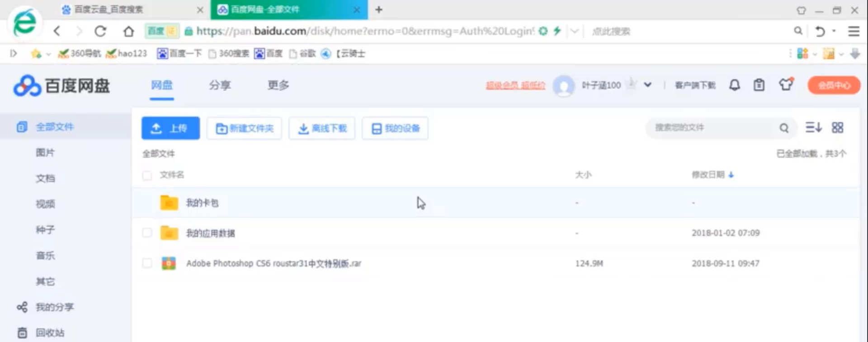868x342 pixels.
Task: Click the notification bell icon
Action: coord(735,85)
